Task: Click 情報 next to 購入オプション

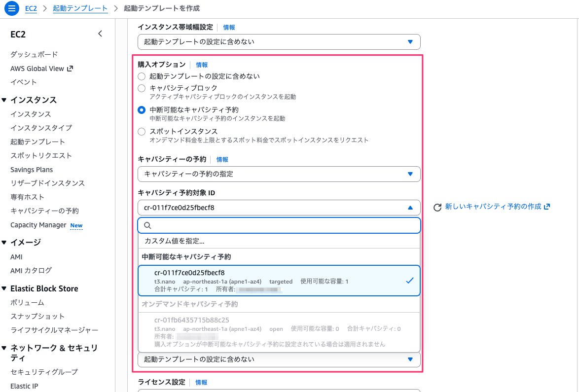Action: tap(202, 64)
